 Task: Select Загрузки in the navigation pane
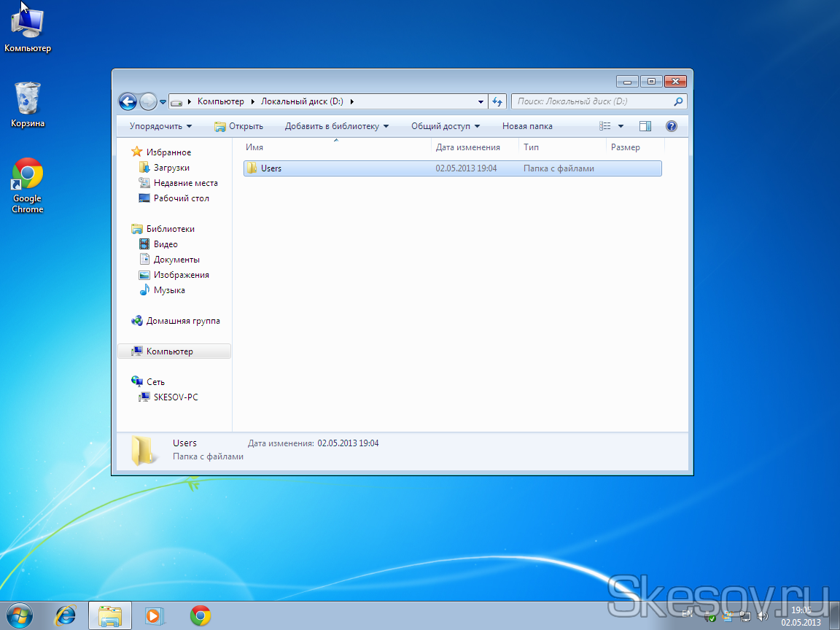171,168
